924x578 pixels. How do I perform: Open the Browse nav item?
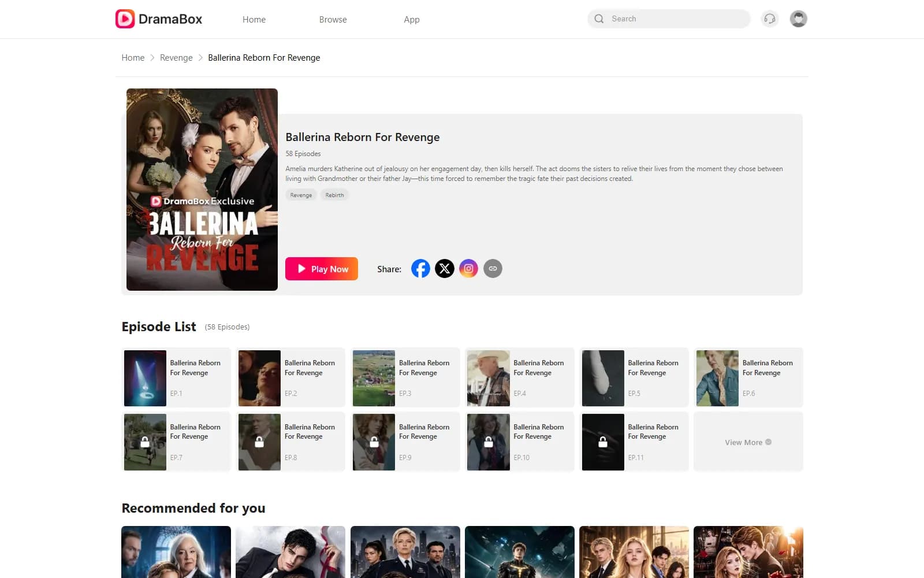(x=333, y=19)
